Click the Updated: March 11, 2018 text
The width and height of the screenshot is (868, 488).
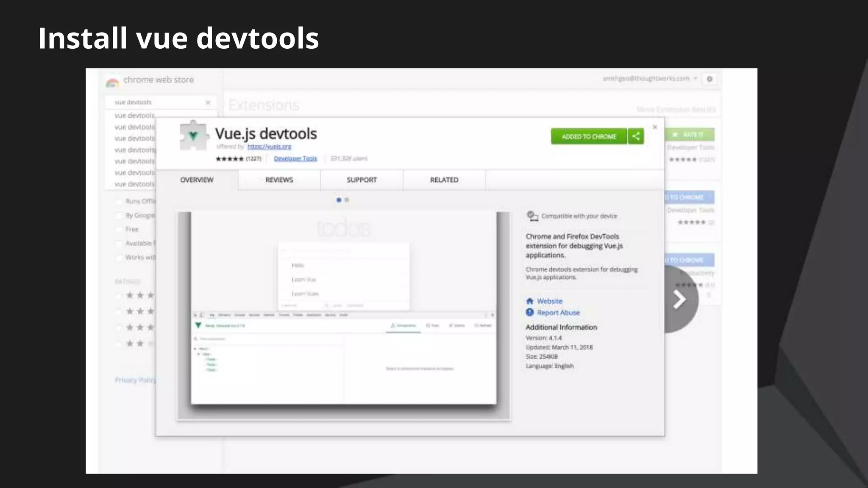[x=559, y=347]
